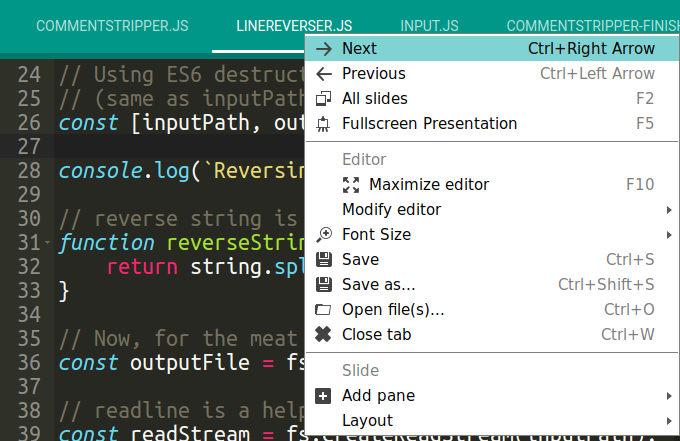Click the Maximize editor expand-arrows icon
The width and height of the screenshot is (680, 441).
pos(351,185)
